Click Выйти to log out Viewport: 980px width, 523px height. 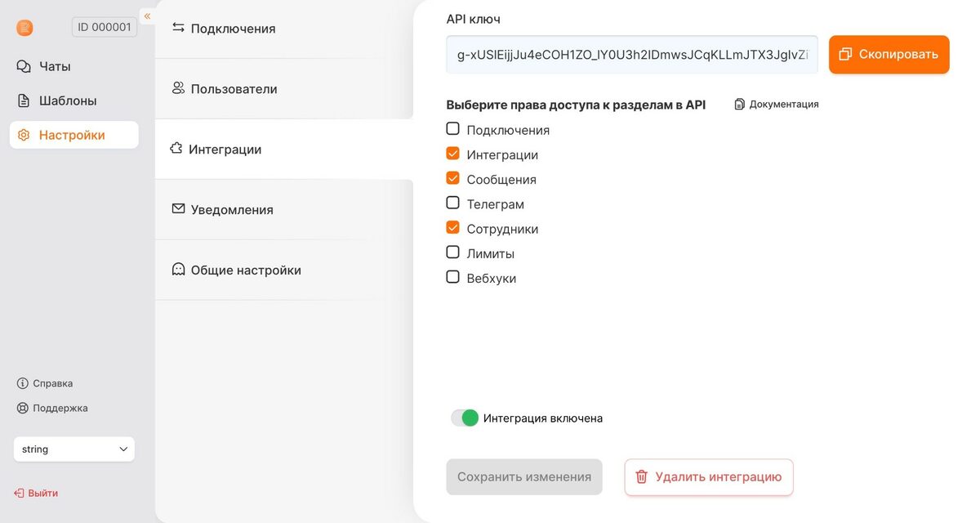36,494
